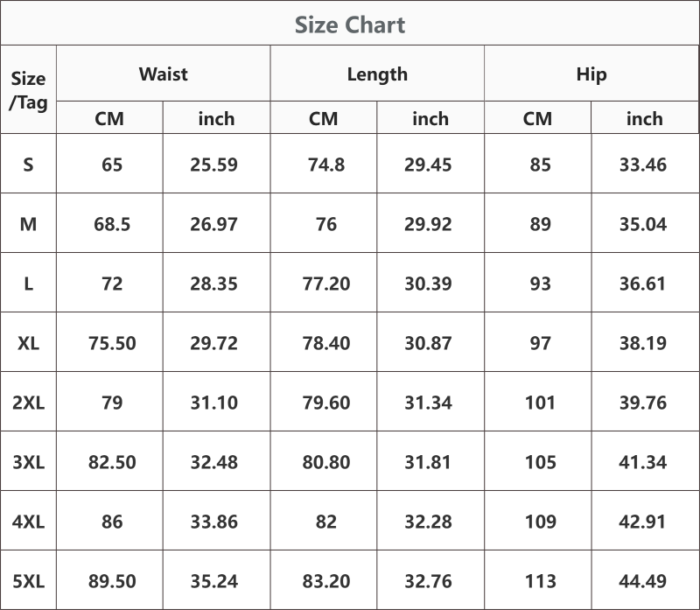Click the Size /Tag header cell

coord(28,90)
